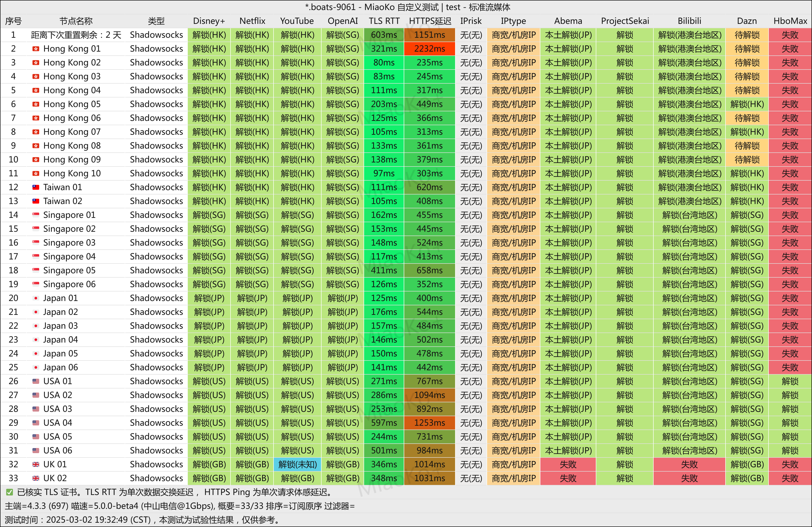The image size is (812, 527).
Task: Click the 411ms TLS RTT cell for Singapore 05
Action: (384, 270)
